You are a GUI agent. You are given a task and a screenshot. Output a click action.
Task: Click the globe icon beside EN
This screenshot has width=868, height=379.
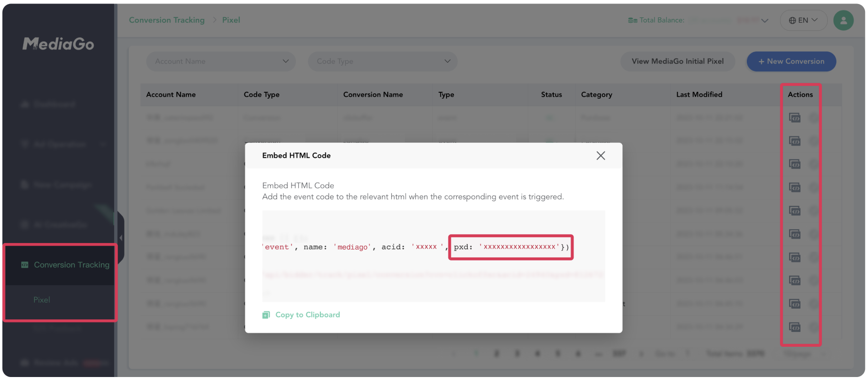pos(794,20)
